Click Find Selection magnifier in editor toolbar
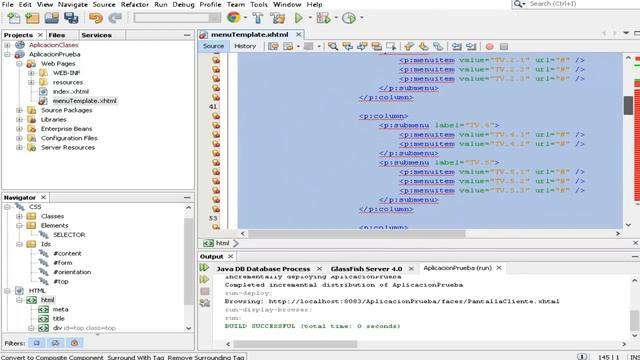 (333, 46)
